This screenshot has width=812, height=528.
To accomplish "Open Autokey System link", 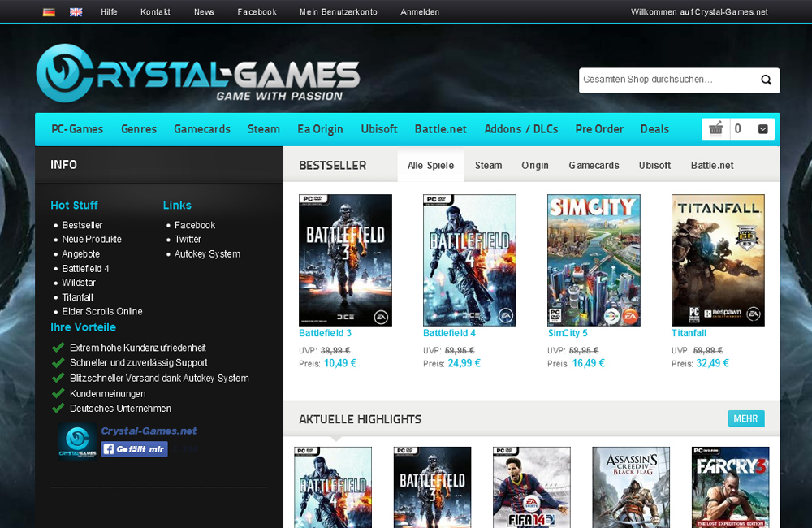I will [x=207, y=254].
